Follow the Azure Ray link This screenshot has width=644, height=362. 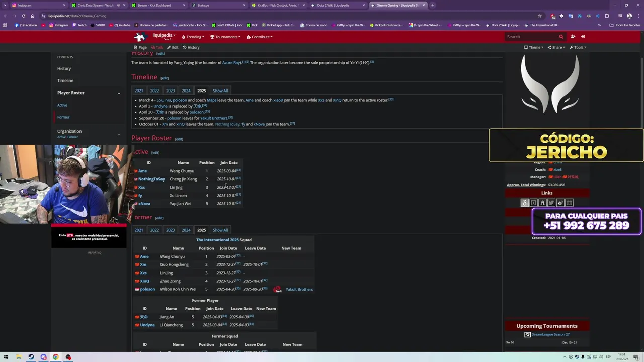231,63
